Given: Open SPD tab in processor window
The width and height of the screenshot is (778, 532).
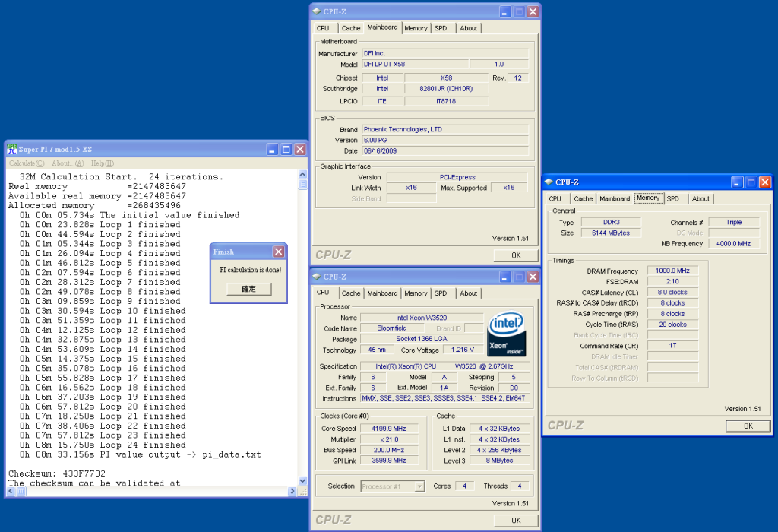Looking at the screenshot, I should tap(441, 293).
